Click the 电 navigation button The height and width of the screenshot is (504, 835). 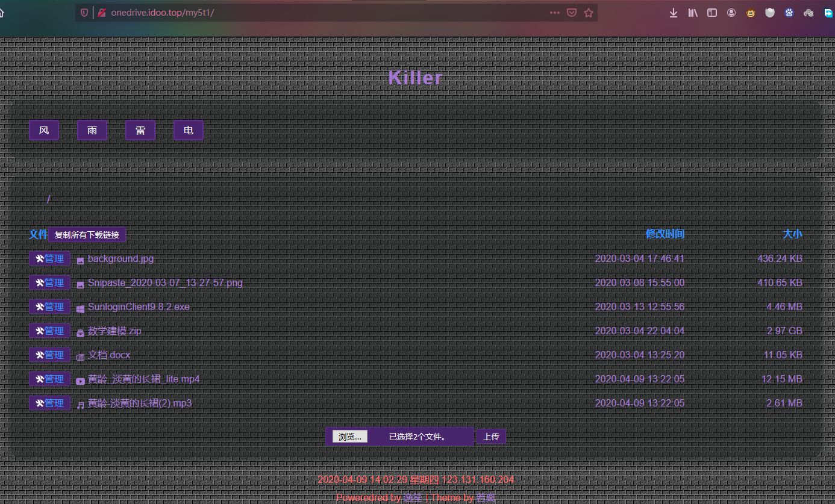(x=189, y=130)
